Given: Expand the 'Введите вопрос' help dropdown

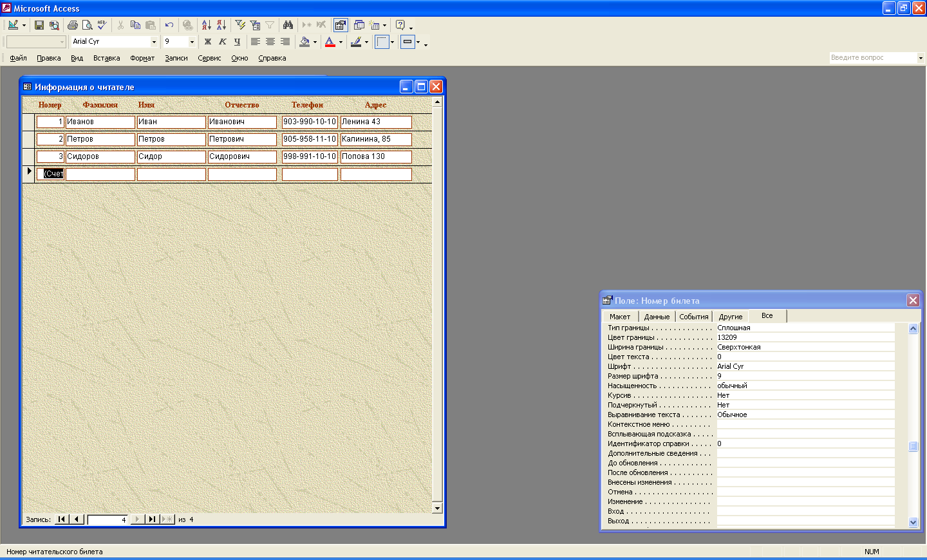Looking at the screenshot, I should pos(921,58).
